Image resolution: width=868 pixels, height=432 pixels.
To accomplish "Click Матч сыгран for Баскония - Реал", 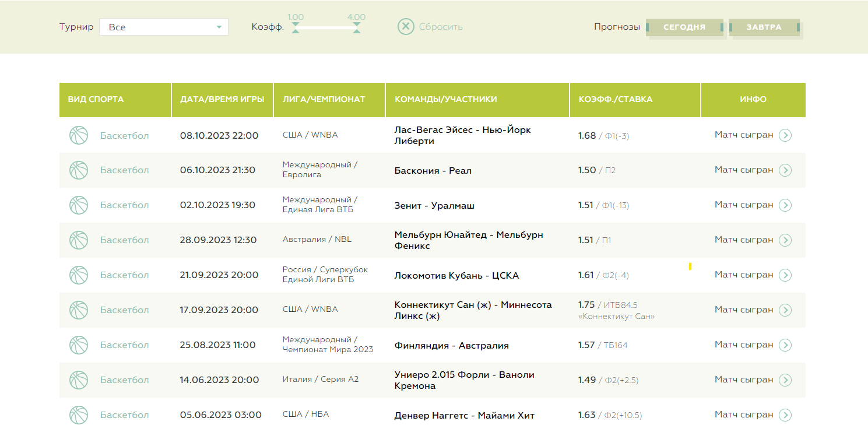I will (744, 170).
